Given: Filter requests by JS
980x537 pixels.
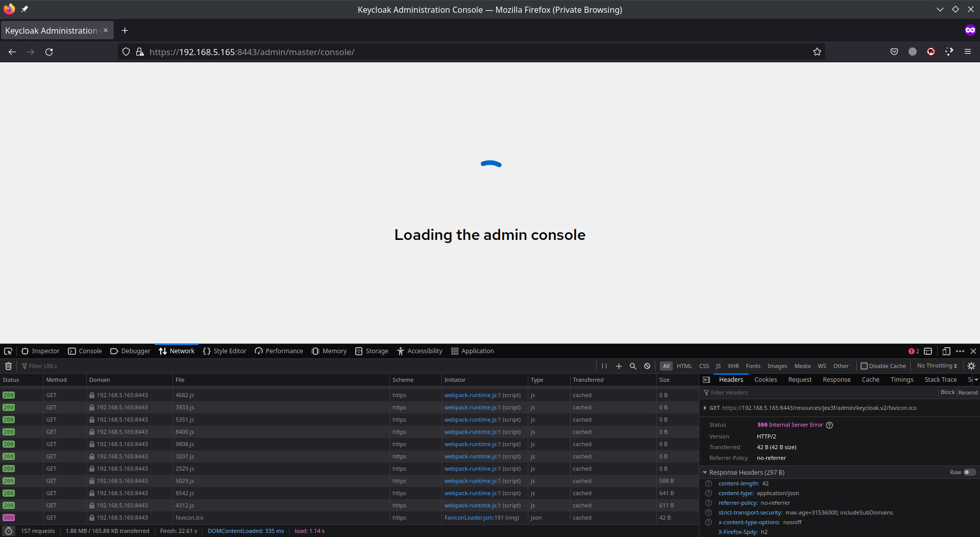Looking at the screenshot, I should (x=718, y=366).
